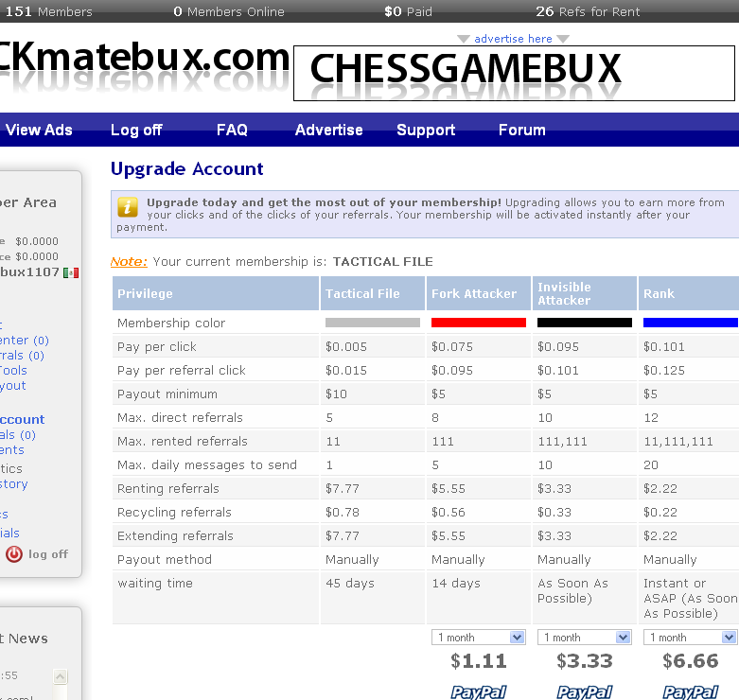The image size is (739, 700).
Task: Click 'Extending referrals' row label
Action: click(x=175, y=536)
